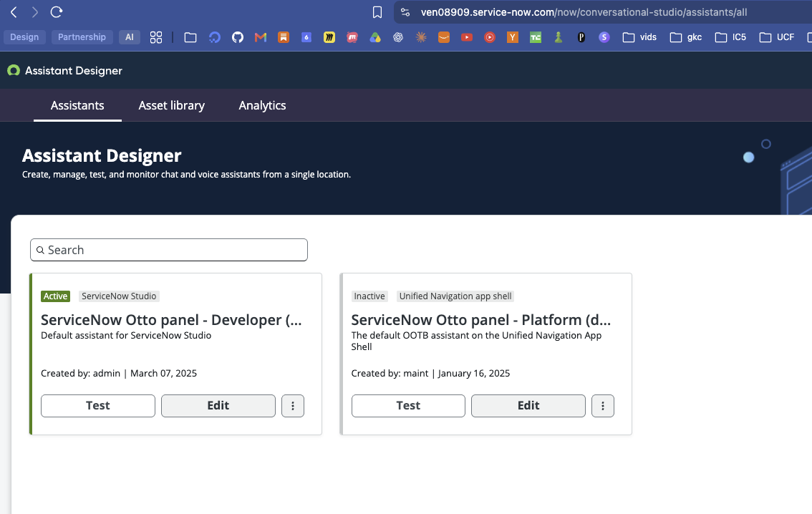Click the ServiceNow Otto panel - Developer title
812x514 pixels.
(171, 320)
